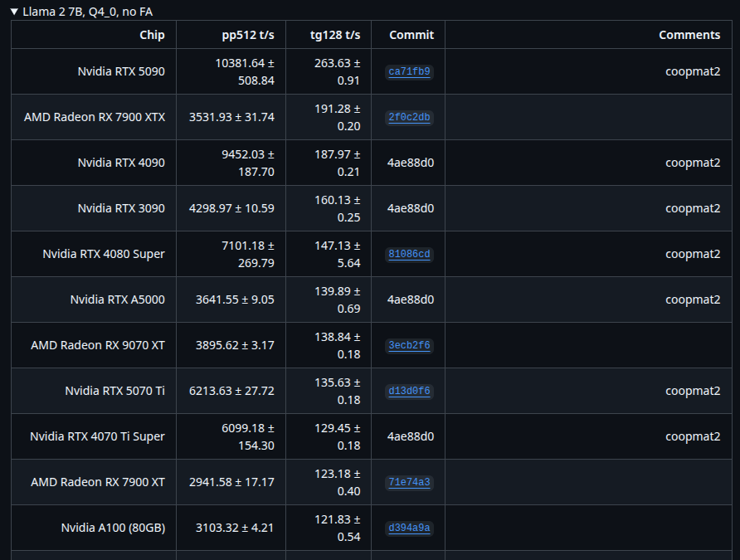Click the 139.89 ± 0.69 tg128 value

338,300
